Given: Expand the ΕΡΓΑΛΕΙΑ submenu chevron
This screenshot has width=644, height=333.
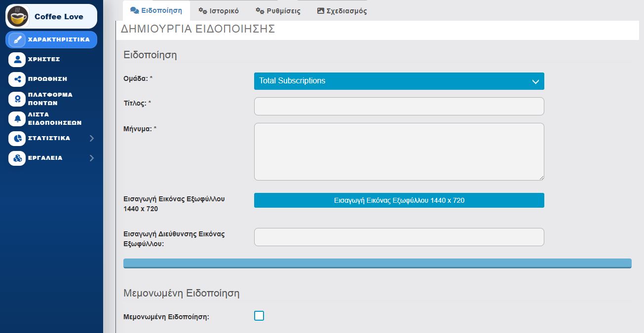Looking at the screenshot, I should tap(92, 158).
